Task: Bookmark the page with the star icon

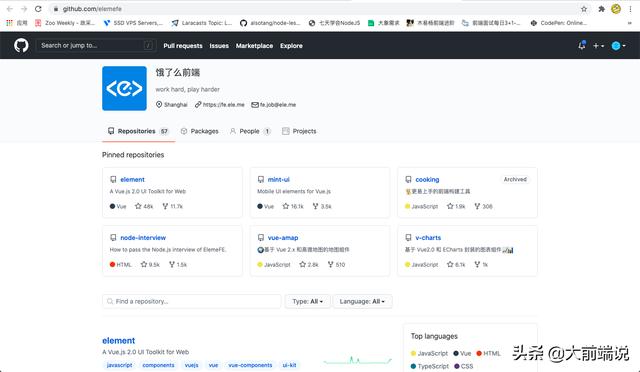Action: [584, 9]
